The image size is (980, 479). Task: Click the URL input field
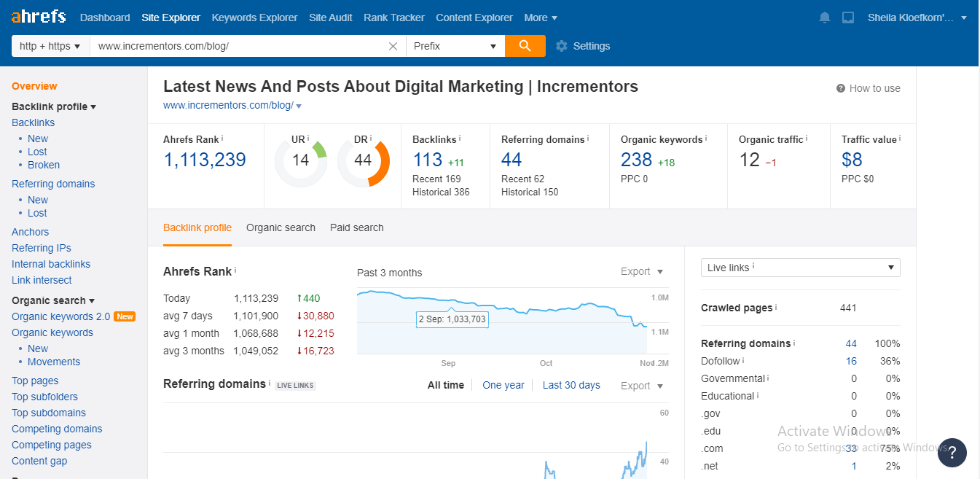point(238,46)
